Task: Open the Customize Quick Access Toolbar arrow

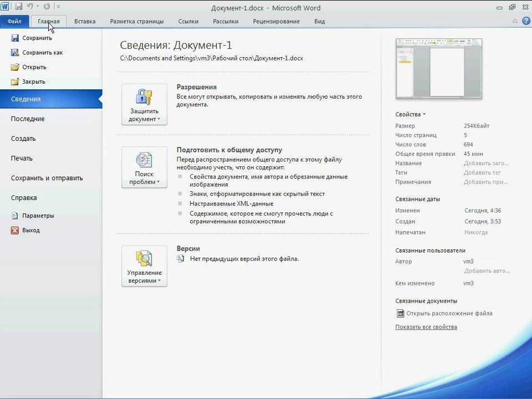Action: (58, 7)
